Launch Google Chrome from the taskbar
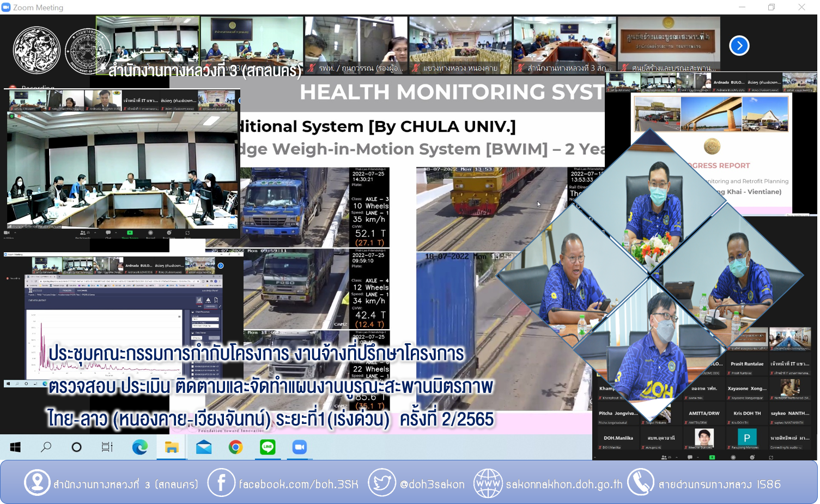The width and height of the screenshot is (820, 504). click(235, 447)
